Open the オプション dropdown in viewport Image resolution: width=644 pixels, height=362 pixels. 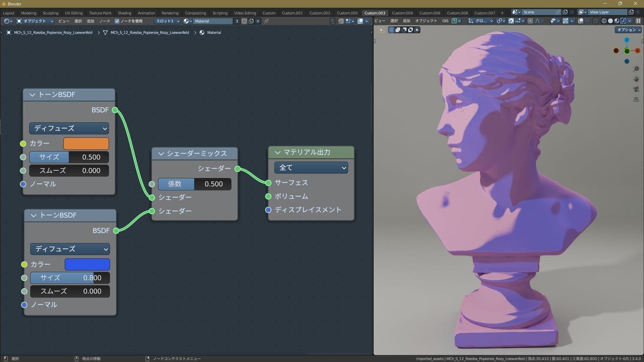point(628,30)
